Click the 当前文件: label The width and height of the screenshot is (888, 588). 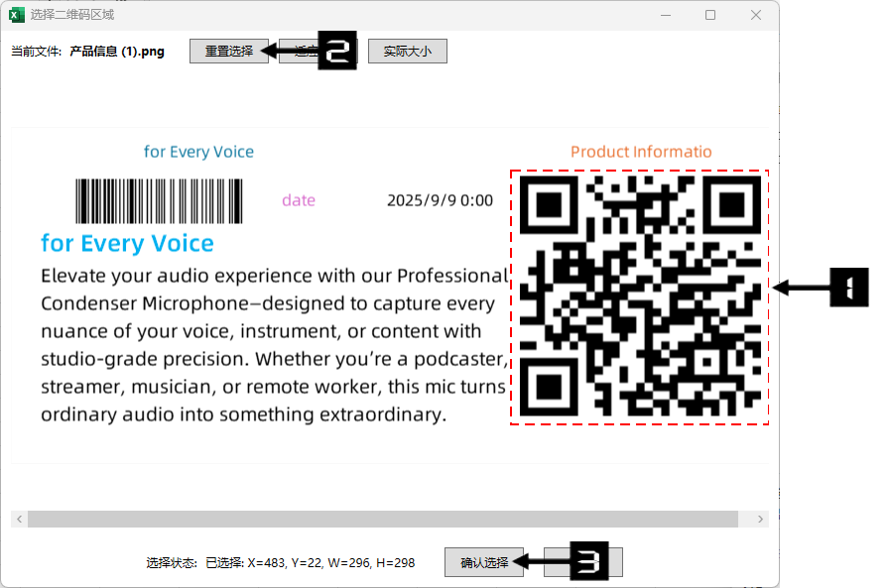[x=37, y=52]
